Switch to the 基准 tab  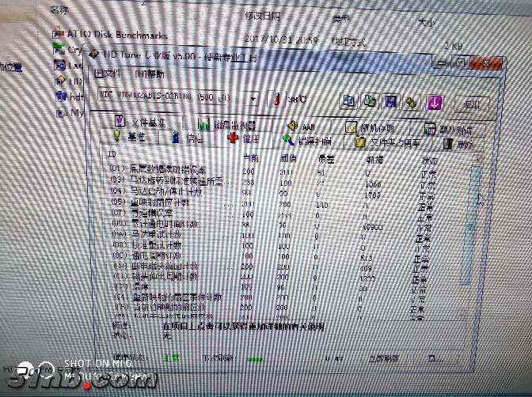pos(131,136)
